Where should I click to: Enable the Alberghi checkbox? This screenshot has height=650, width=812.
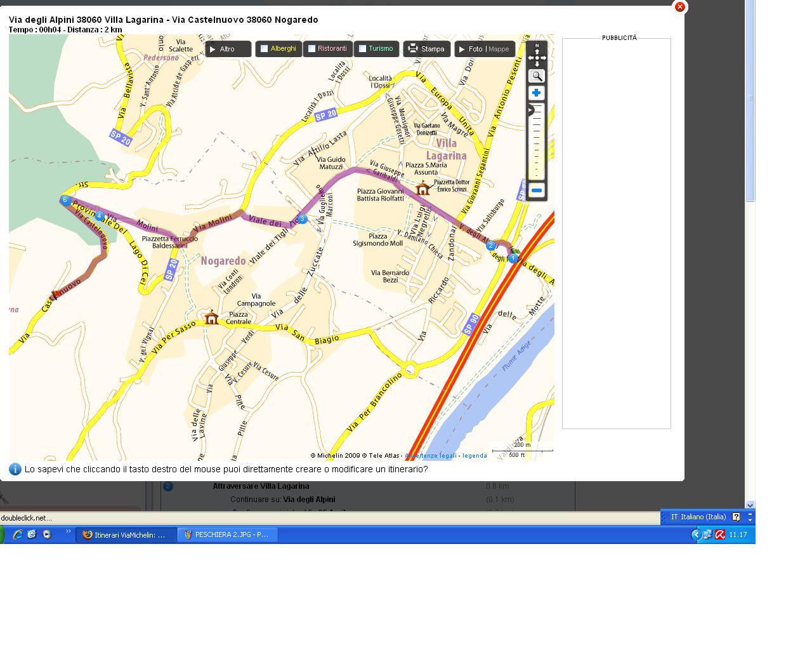pos(265,49)
